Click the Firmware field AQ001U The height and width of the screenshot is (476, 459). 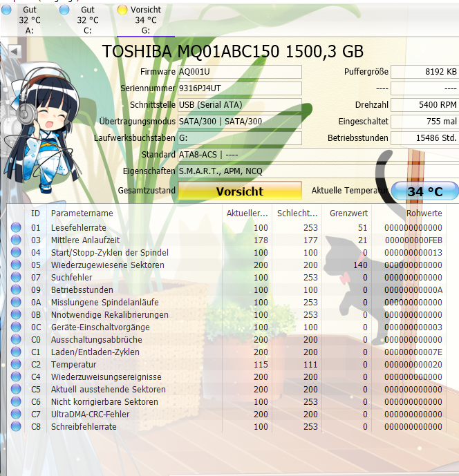[240, 72]
